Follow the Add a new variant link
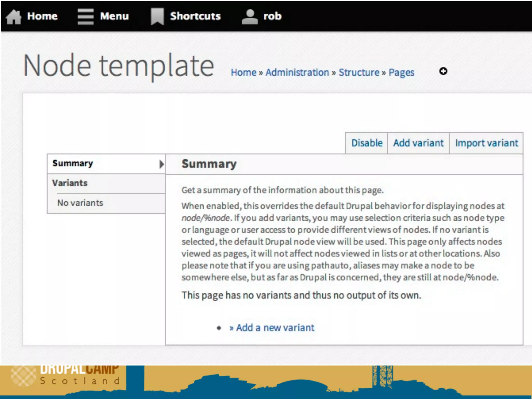 275,328
